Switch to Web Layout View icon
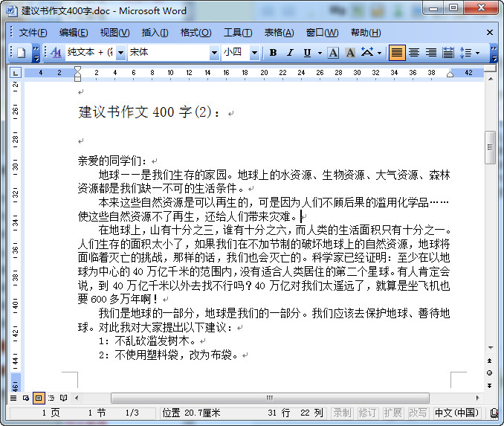504x426 pixels. coord(26,398)
